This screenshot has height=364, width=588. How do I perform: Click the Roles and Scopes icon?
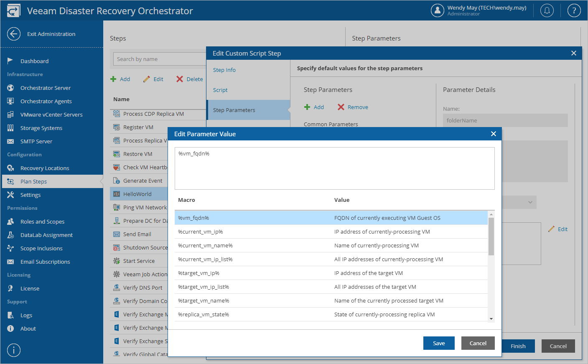click(10, 221)
